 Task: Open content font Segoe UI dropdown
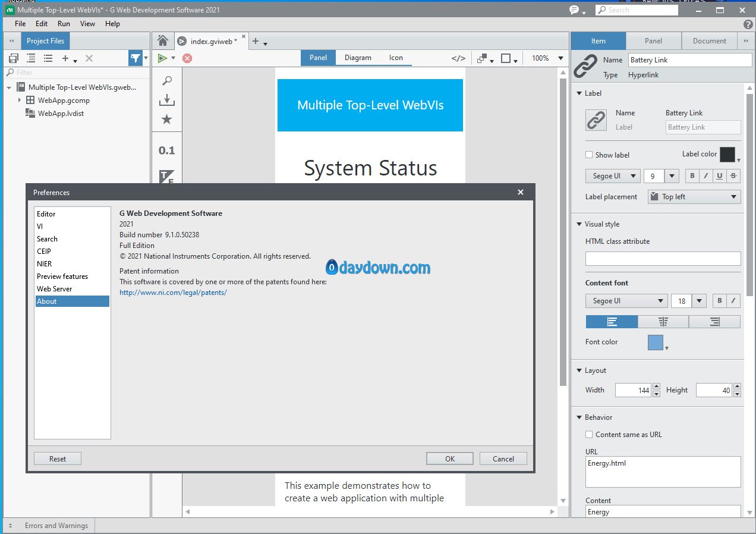pyautogui.click(x=626, y=301)
